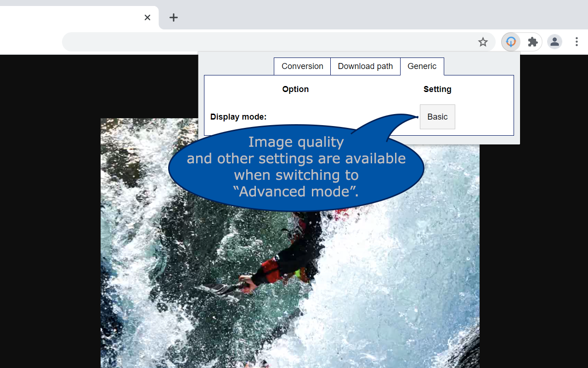Open a new browser tab
This screenshot has height=368, width=588.
173,17
